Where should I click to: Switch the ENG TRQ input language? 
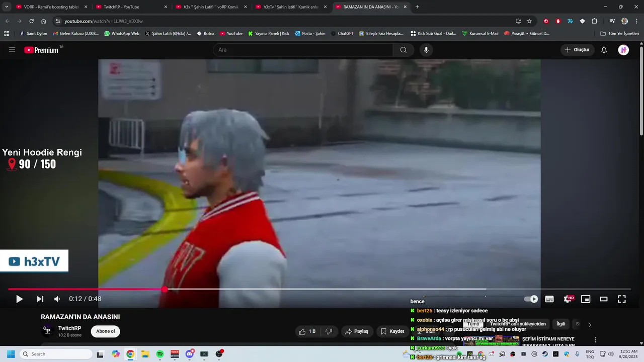590,354
